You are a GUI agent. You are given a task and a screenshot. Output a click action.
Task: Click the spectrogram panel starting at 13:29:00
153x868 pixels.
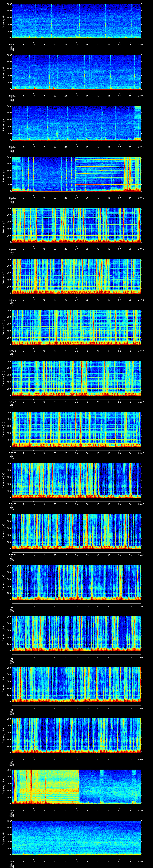77,225
